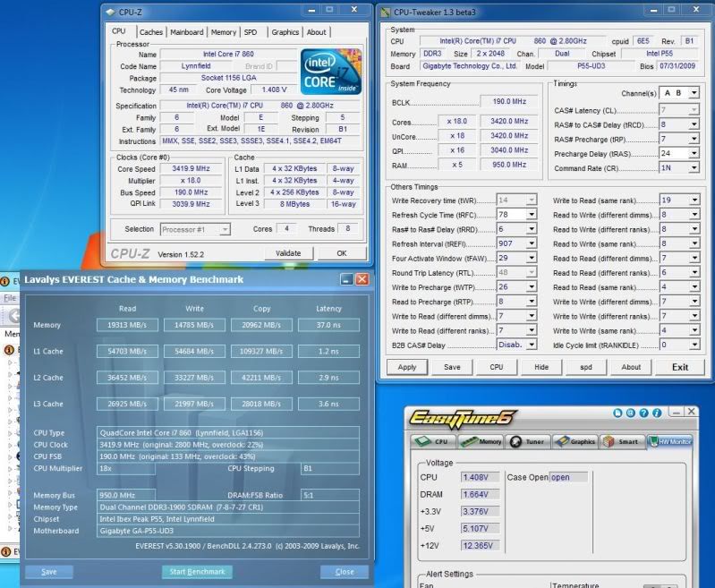Screen dimensions: 715x588
Task: Open the Memory tab in EasyTune6
Action: pos(481,441)
